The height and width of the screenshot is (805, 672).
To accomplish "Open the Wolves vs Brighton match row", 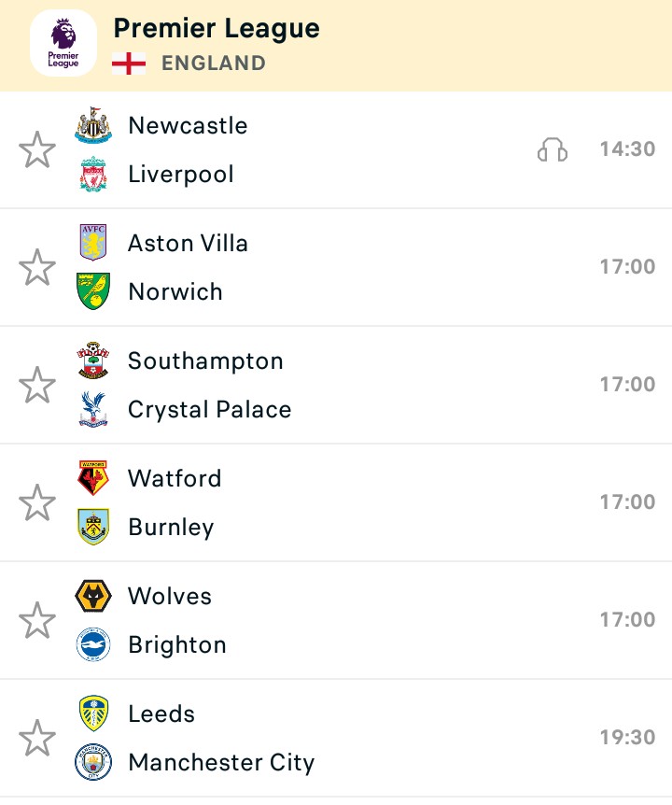I will point(336,620).
